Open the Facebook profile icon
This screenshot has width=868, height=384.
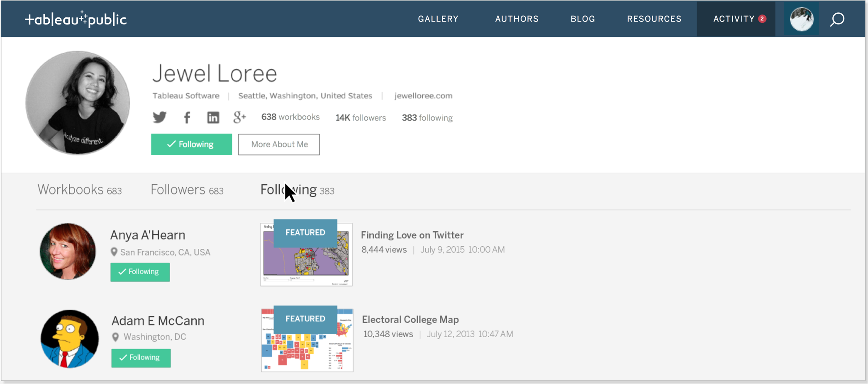[x=187, y=118]
